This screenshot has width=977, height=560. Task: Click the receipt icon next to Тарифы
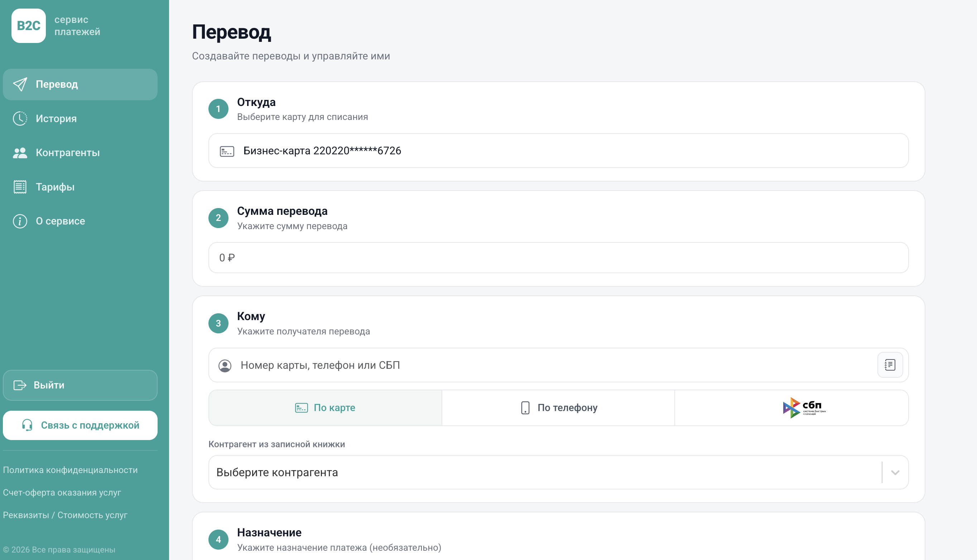[x=20, y=187]
